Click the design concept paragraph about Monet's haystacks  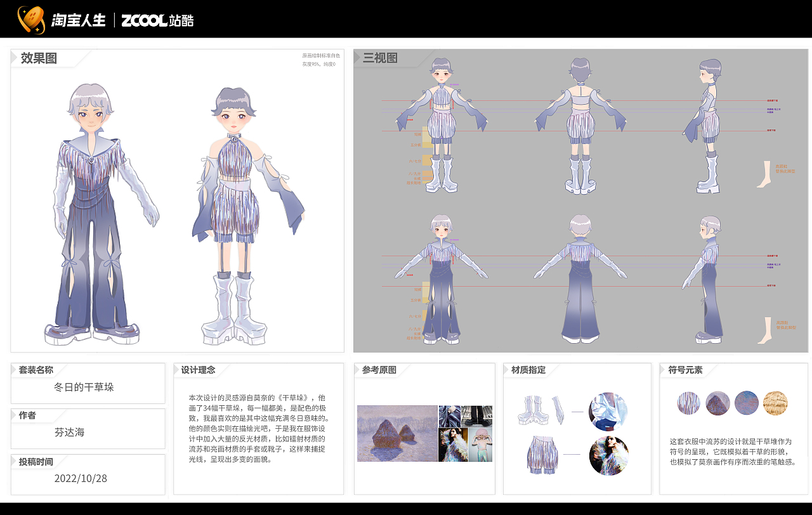[259, 428]
